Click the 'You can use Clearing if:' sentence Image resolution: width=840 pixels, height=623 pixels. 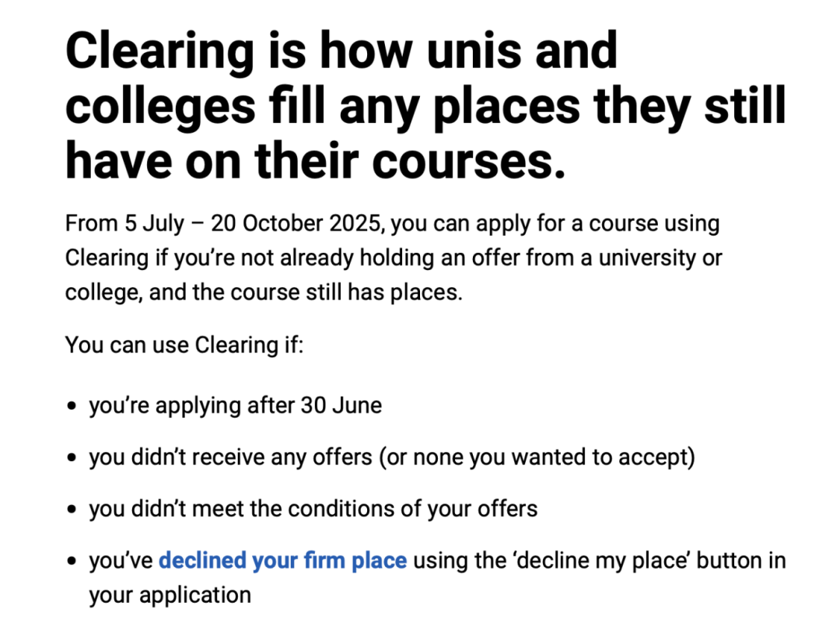coord(184,345)
